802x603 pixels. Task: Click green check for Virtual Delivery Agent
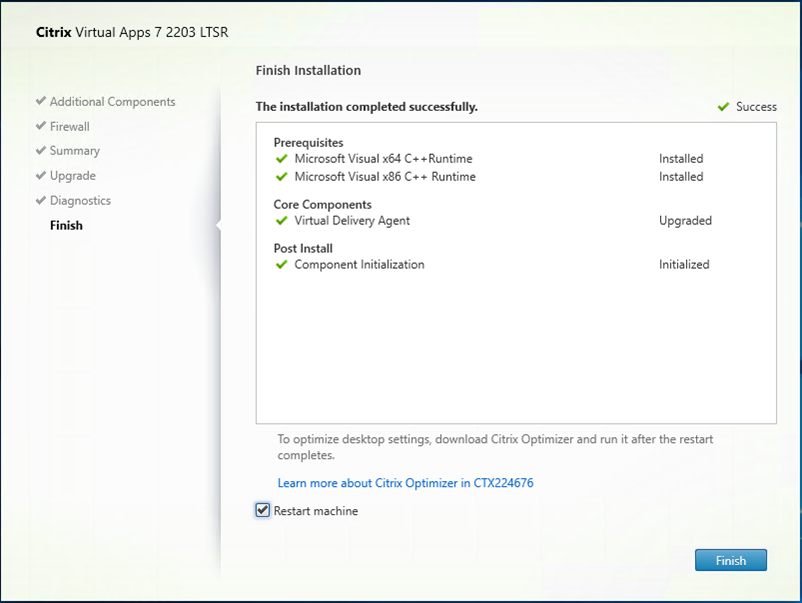(281, 221)
